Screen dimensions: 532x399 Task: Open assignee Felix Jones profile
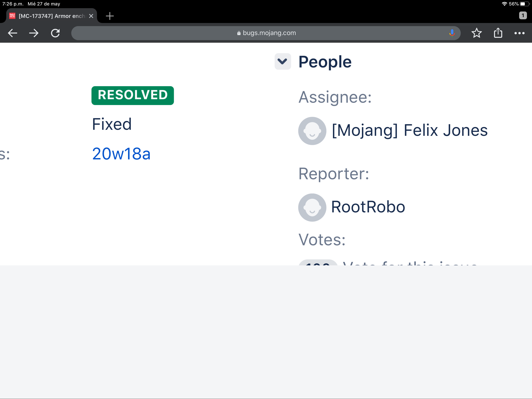click(409, 131)
